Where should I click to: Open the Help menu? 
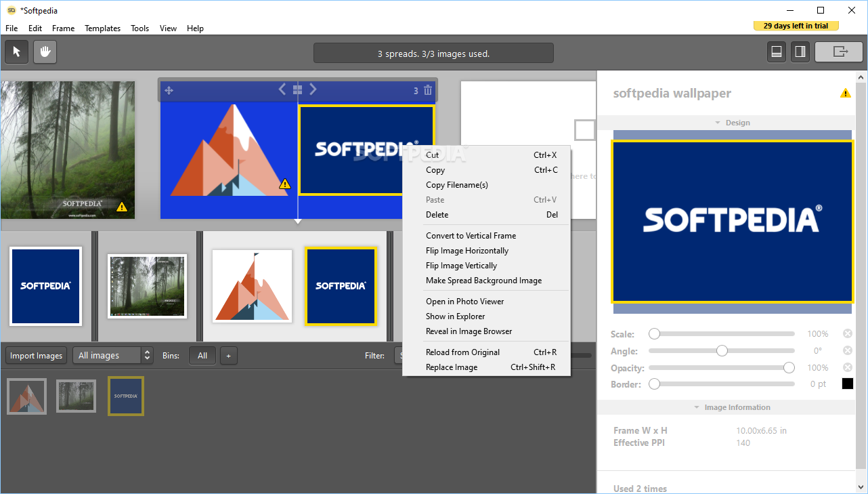click(195, 28)
